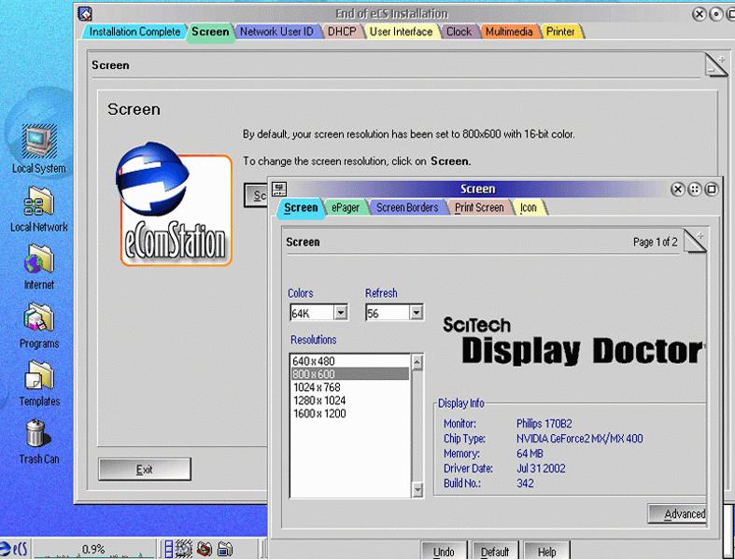Select the 1024 x 768 resolution
Screen dimensions: 735x560
click(350, 387)
